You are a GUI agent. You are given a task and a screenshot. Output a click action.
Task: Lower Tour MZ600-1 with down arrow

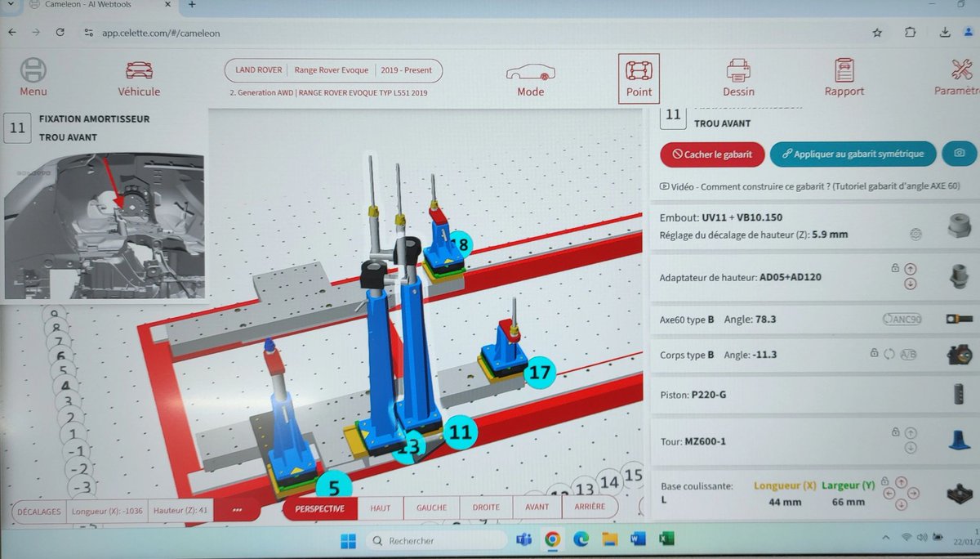[911, 448]
